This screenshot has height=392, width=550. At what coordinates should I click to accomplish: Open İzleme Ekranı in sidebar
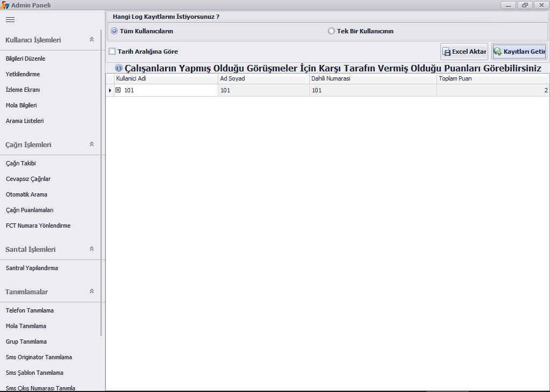tap(23, 90)
